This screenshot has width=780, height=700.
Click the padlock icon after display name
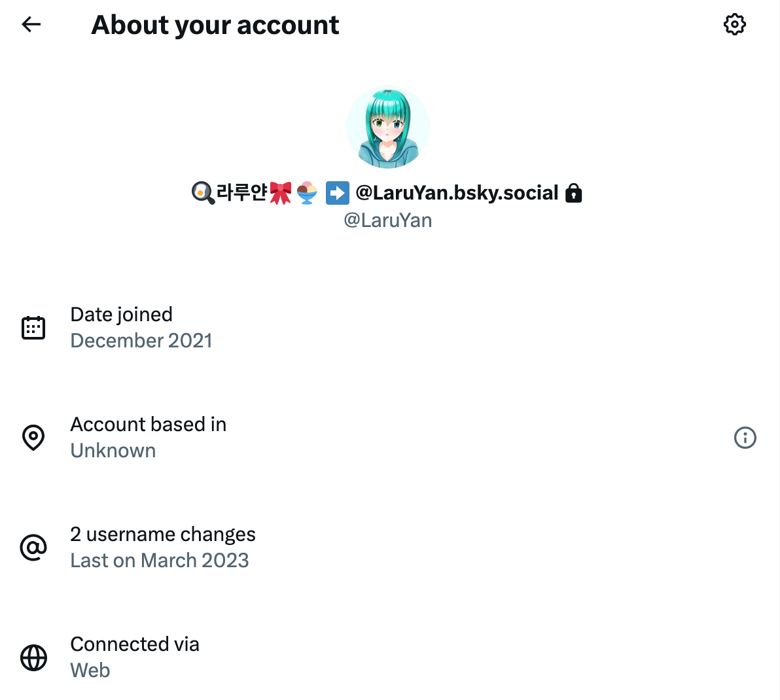573,193
